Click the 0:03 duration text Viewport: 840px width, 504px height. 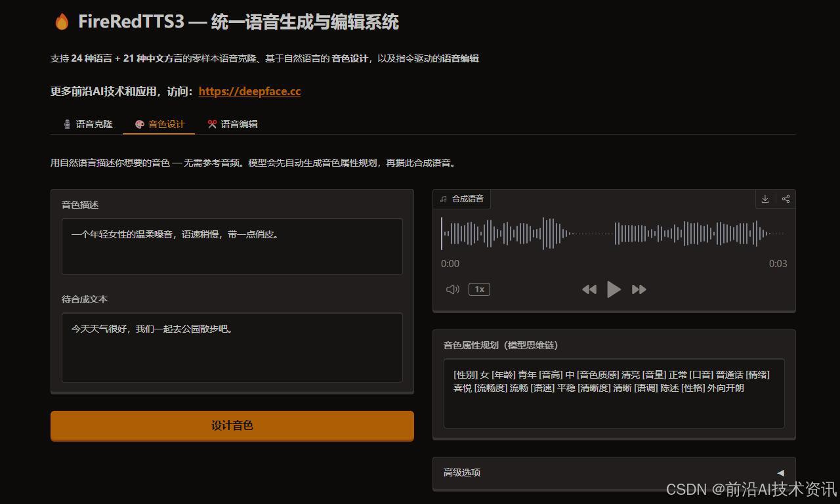point(778,264)
